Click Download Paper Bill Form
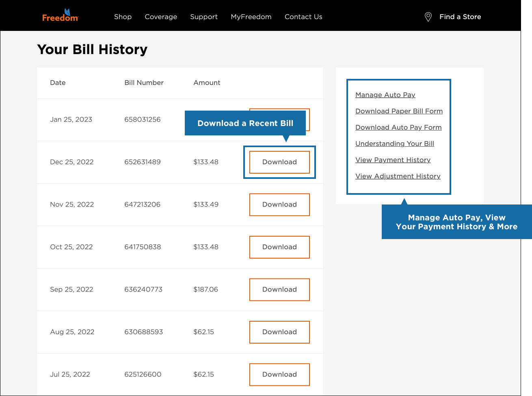 tap(399, 111)
